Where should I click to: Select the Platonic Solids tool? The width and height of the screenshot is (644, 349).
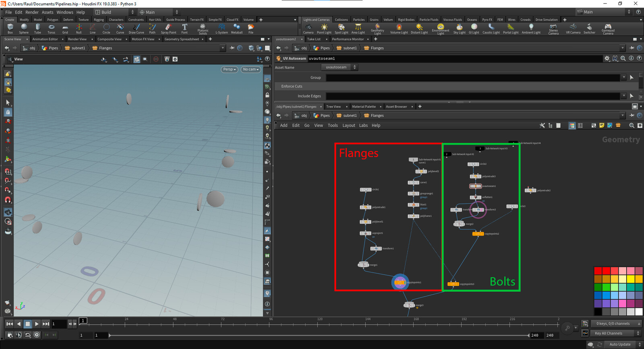[x=203, y=29]
